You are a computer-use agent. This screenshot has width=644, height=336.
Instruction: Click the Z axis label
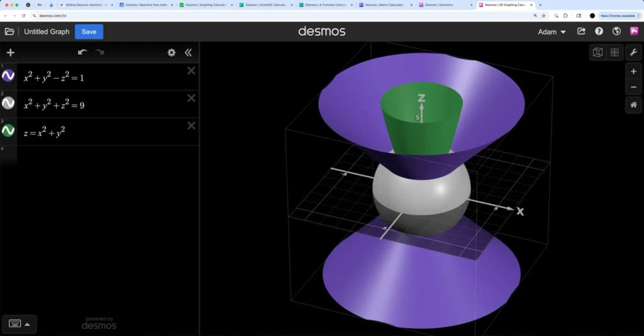(x=421, y=98)
